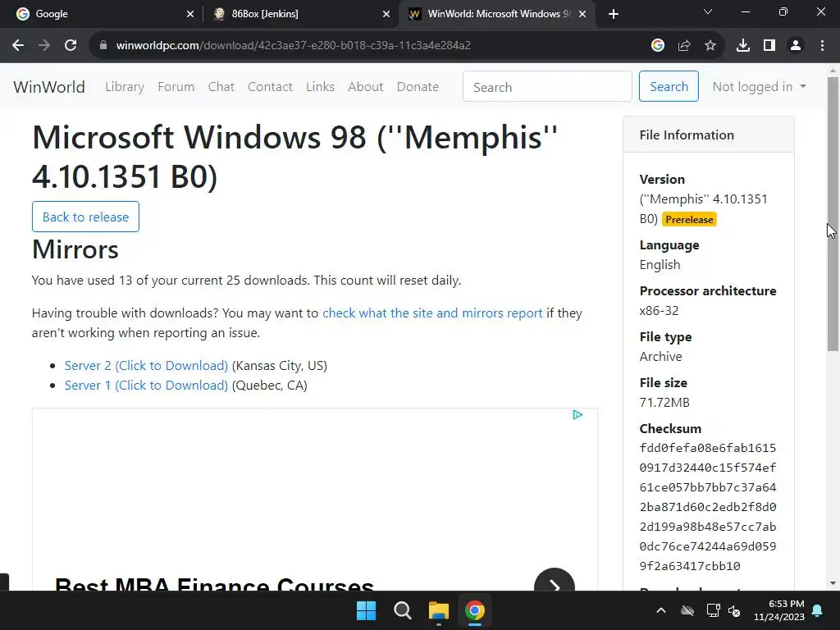
Task: Bookmark this page with the star icon
Action: pyautogui.click(x=710, y=46)
